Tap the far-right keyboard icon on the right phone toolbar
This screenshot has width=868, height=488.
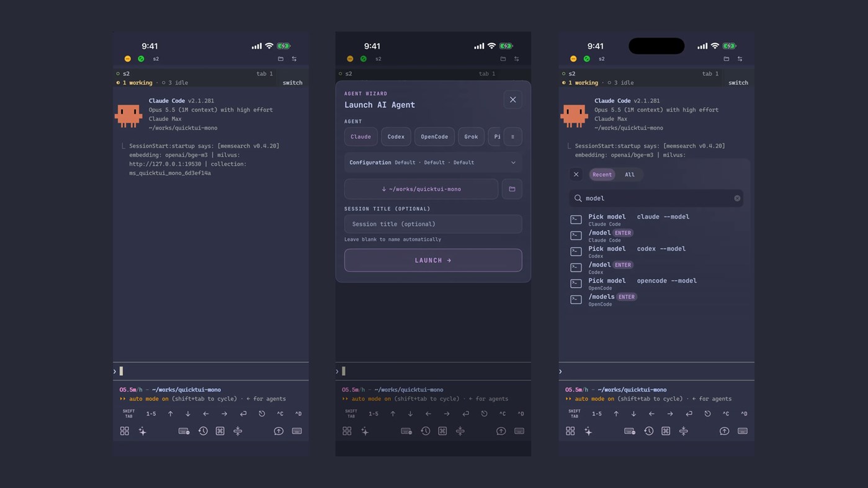coord(743,431)
